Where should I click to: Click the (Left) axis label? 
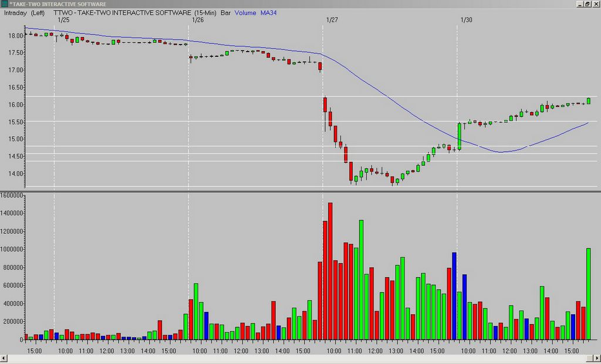point(38,13)
